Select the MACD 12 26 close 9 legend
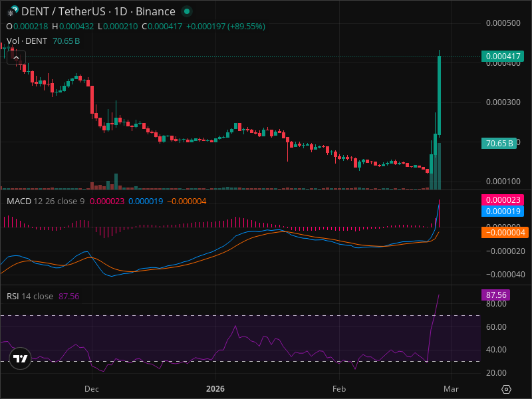 45,201
